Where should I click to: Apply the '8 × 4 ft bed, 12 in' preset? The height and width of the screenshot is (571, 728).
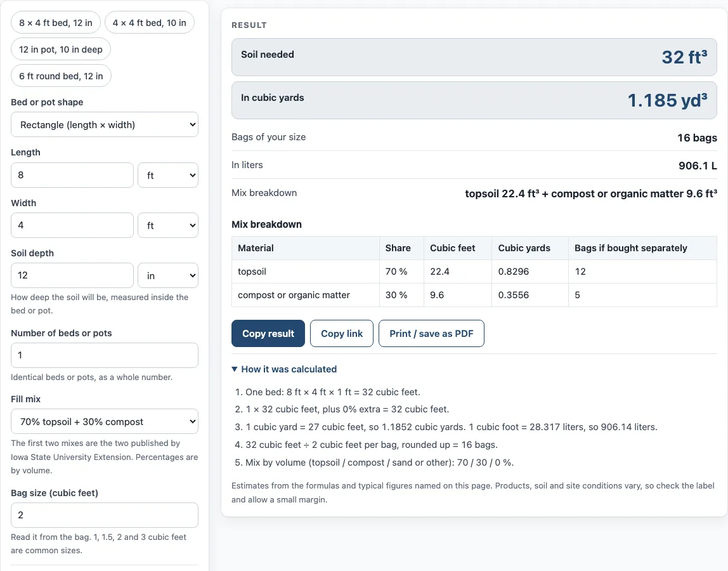(x=56, y=22)
